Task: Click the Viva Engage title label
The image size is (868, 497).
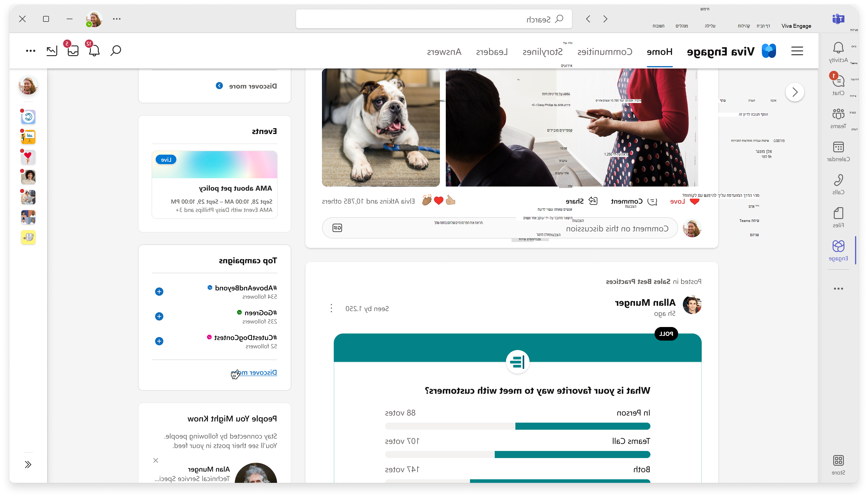Action: point(720,52)
